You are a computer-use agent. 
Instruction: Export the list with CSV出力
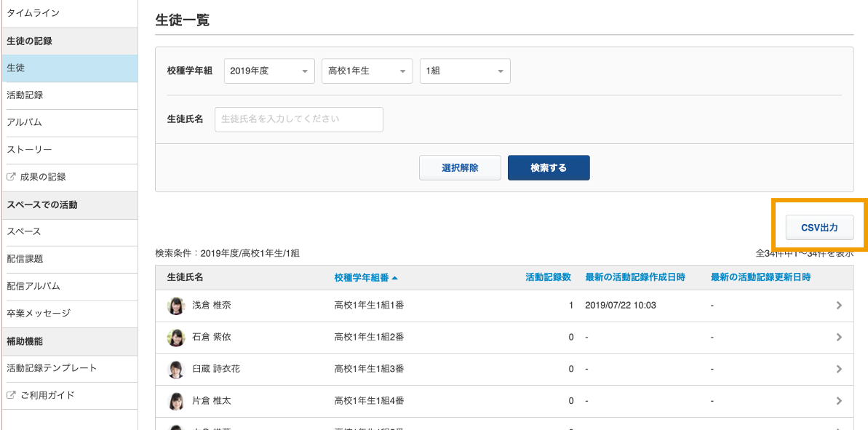point(819,228)
